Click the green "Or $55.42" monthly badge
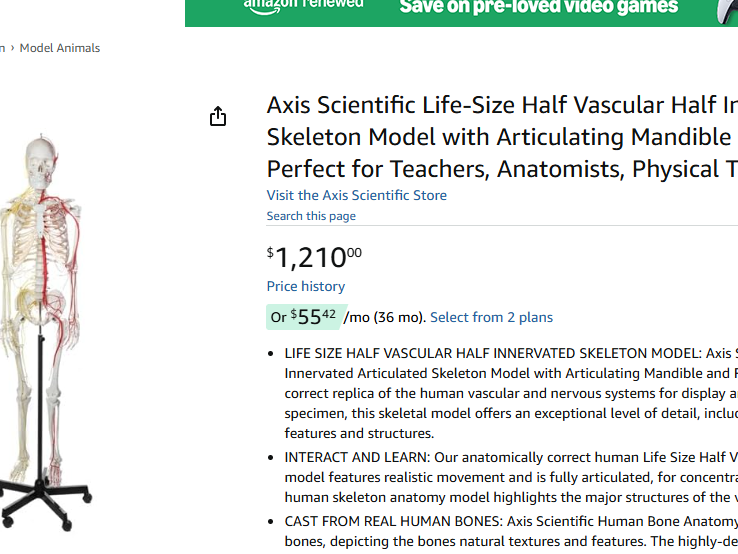This screenshot has height=554, width=738. click(305, 317)
